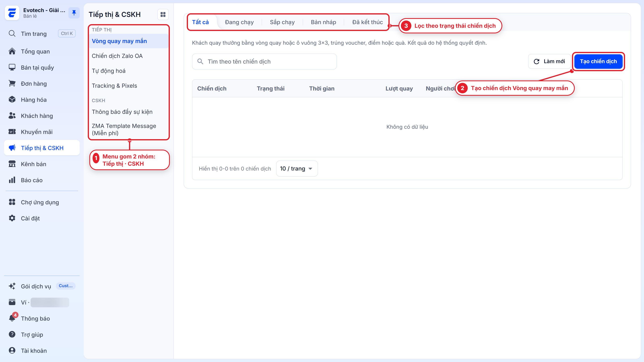This screenshot has width=644, height=362.
Task: Click the Khuyến mãi ticket icon
Action: coord(12,132)
